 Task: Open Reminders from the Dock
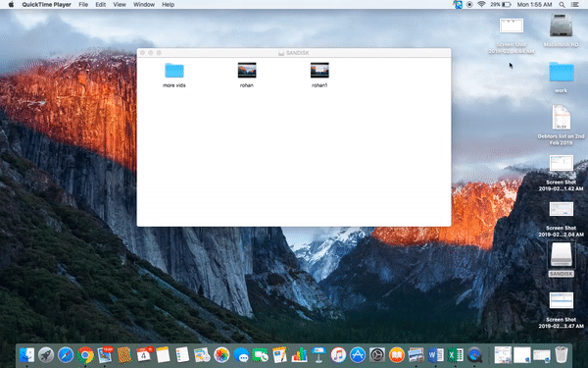click(x=182, y=355)
